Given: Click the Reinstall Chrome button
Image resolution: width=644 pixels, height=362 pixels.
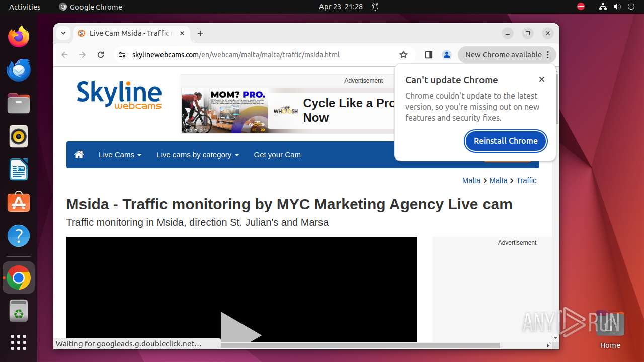Looking at the screenshot, I should (506, 141).
